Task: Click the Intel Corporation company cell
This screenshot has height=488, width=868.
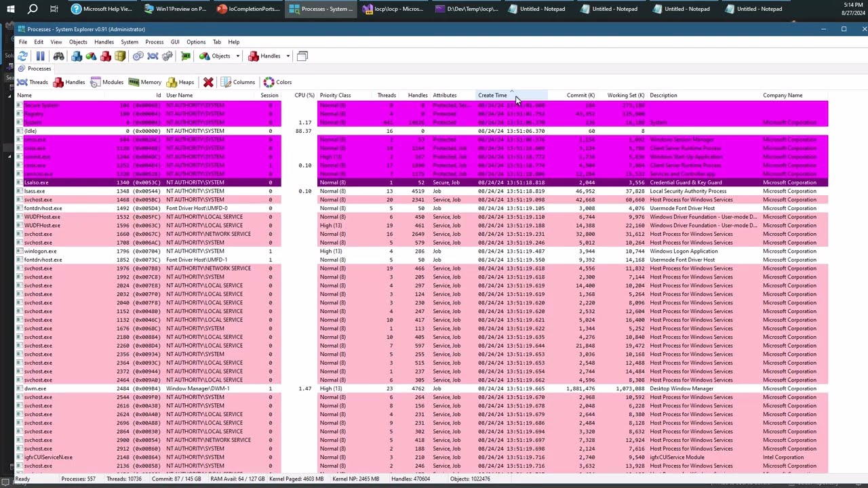Action: (783, 457)
